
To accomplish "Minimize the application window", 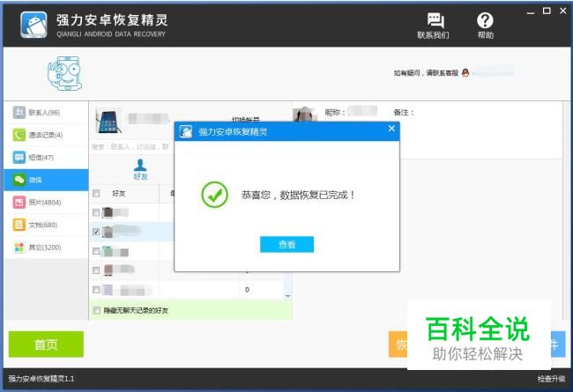I will pyautogui.click(x=531, y=12).
